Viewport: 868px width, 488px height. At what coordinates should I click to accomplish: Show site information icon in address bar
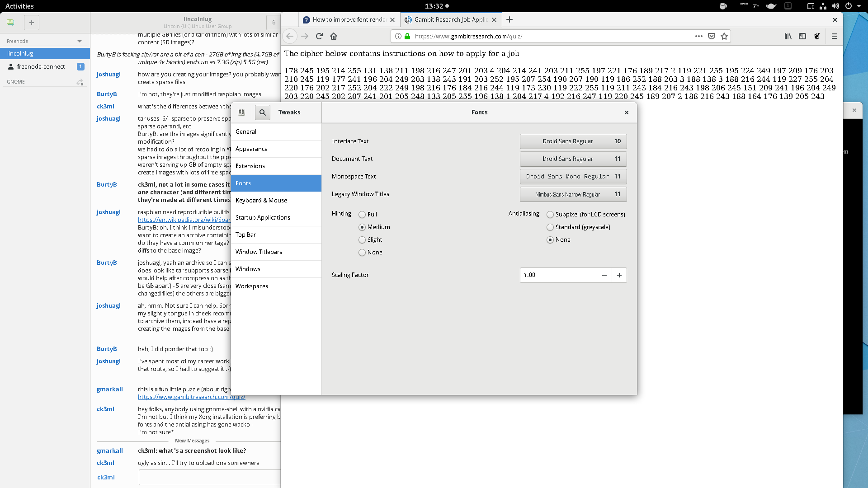(x=398, y=36)
